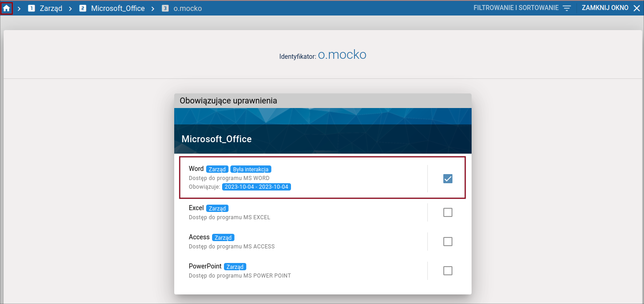Image resolution: width=644 pixels, height=304 pixels.
Task: Click the step 1 badge before Zarząd
Action: 31,8
